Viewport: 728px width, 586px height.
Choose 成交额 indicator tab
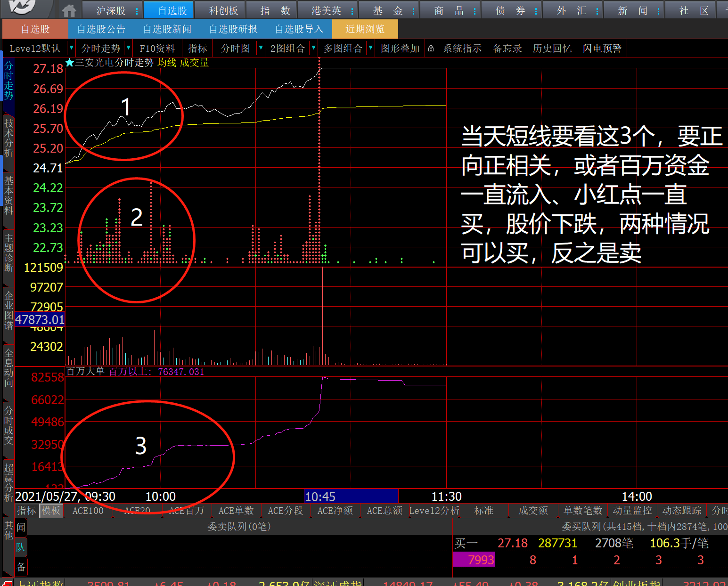point(533,511)
